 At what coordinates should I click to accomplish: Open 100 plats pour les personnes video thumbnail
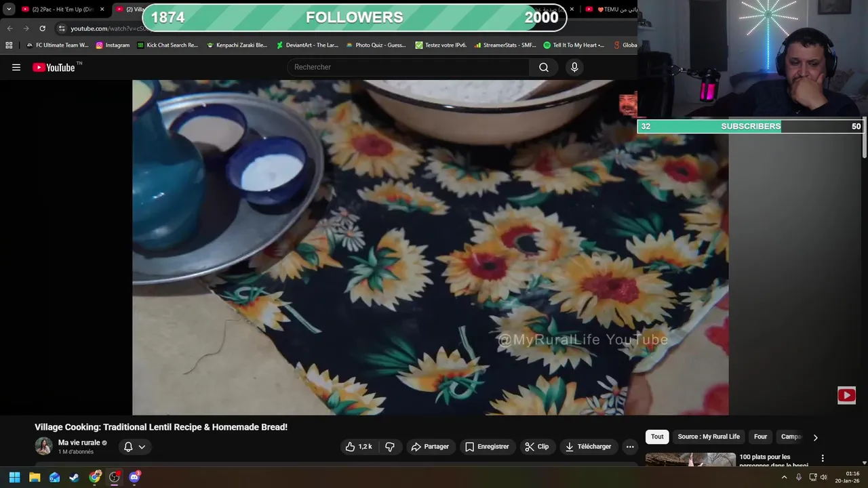[x=690, y=460]
